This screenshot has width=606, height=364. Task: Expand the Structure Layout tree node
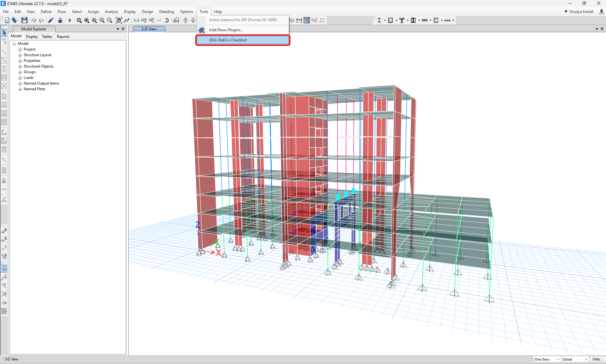coord(20,55)
